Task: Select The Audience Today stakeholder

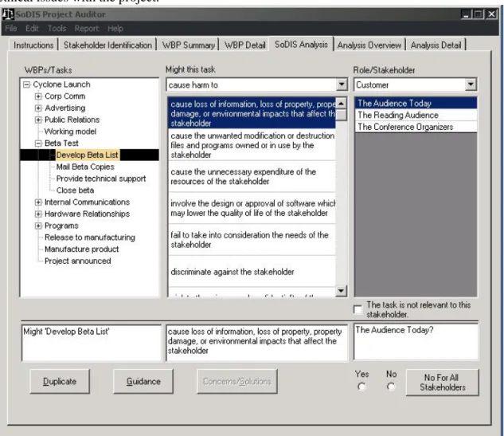Action: [x=416, y=104]
